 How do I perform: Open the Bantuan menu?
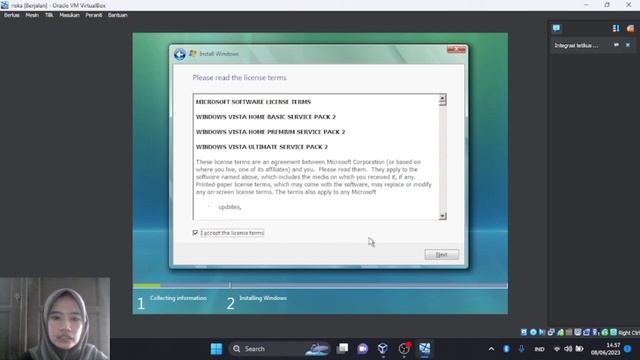pos(118,15)
